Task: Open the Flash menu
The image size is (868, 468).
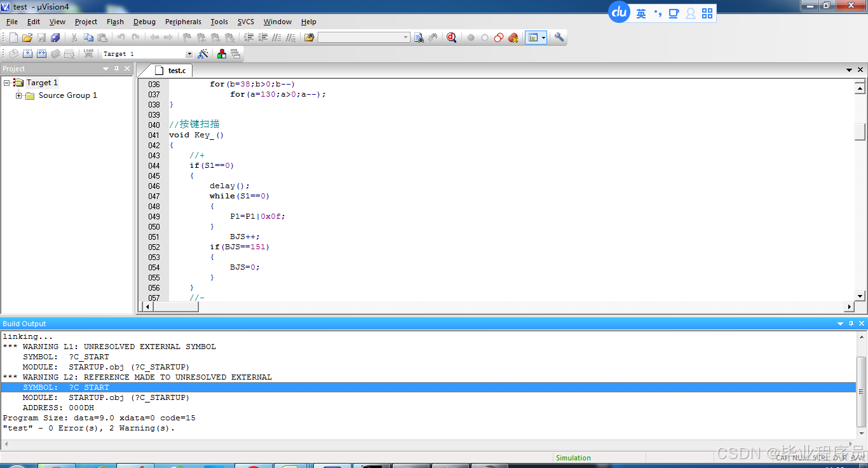Action: click(x=115, y=22)
